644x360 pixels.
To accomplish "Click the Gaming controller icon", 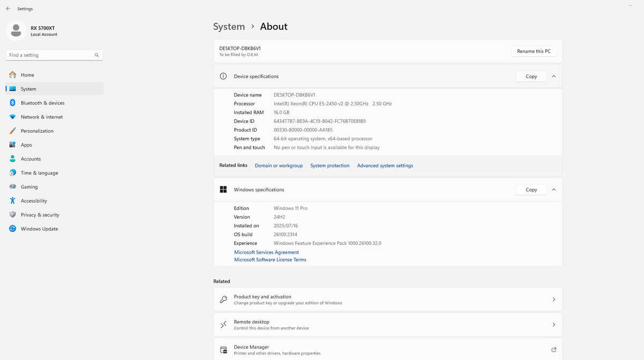I will click(x=12, y=187).
